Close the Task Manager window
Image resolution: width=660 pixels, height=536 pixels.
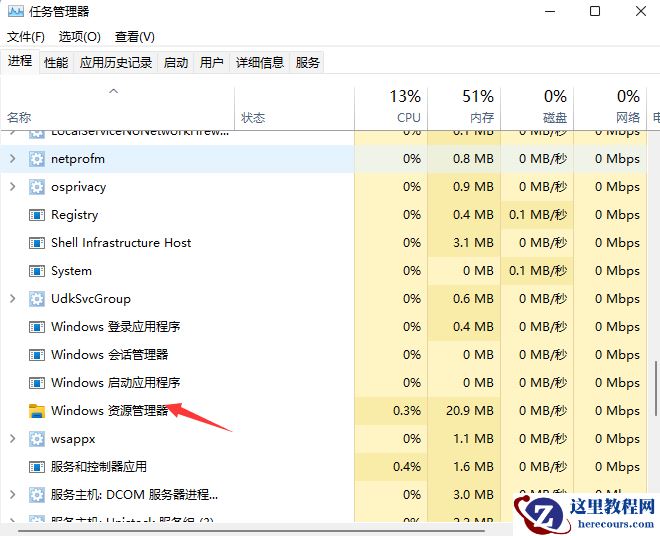coord(641,11)
